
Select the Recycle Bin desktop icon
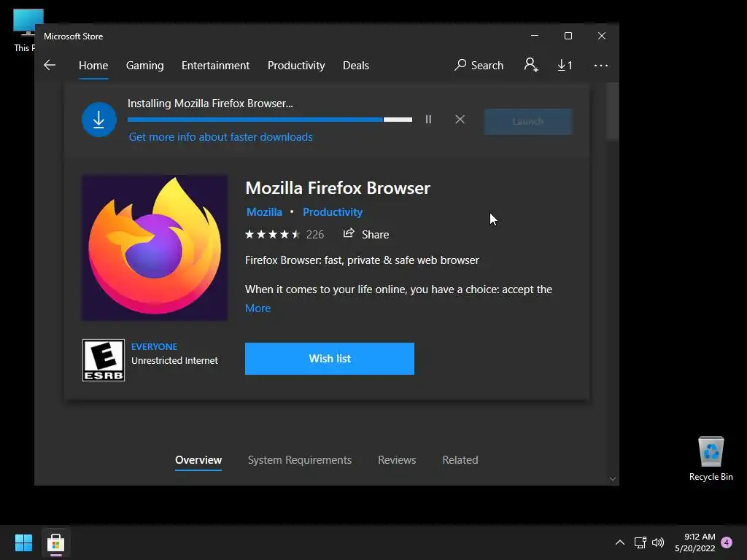(711, 459)
